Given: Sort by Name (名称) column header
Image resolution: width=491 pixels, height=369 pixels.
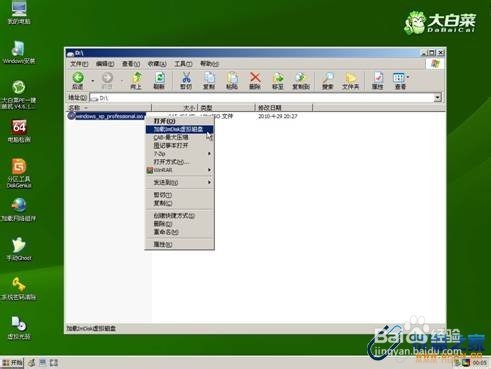Looking at the screenshot, I should 108,108.
